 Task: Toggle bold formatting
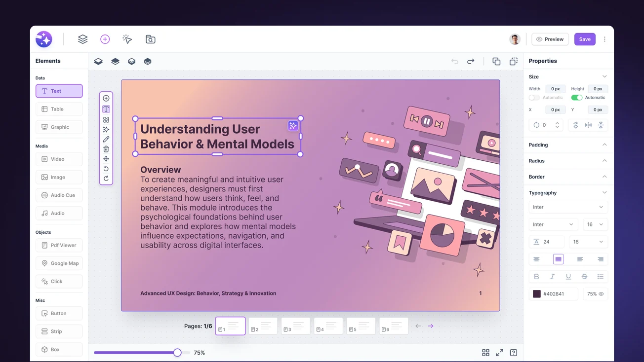[536, 277]
